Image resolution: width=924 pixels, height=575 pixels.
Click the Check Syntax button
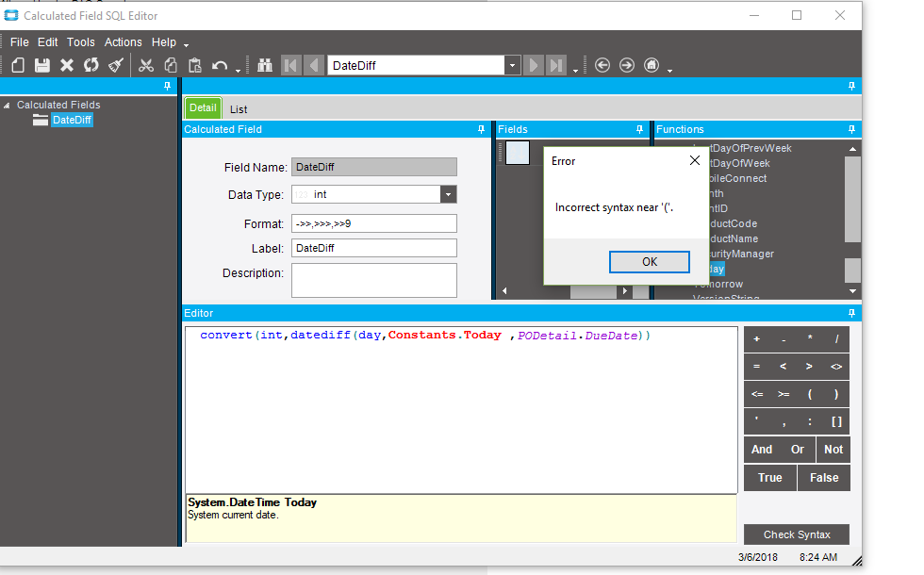pyautogui.click(x=796, y=534)
